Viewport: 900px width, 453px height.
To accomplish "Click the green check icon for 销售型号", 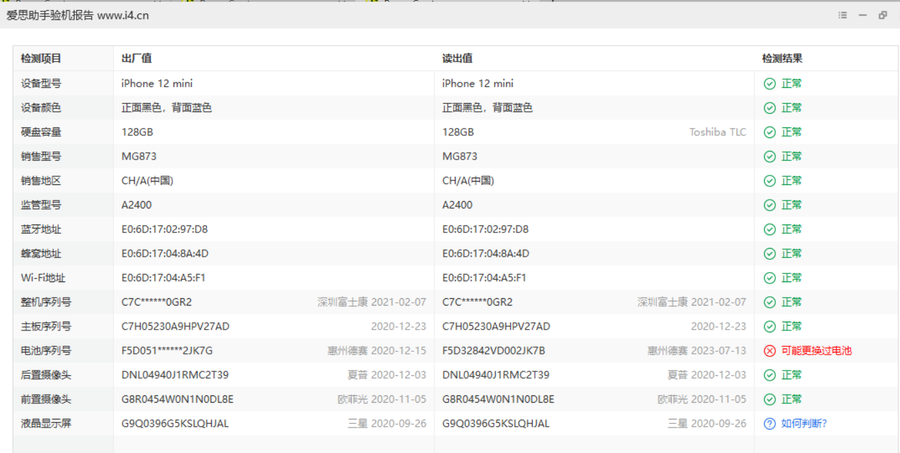I will click(770, 156).
